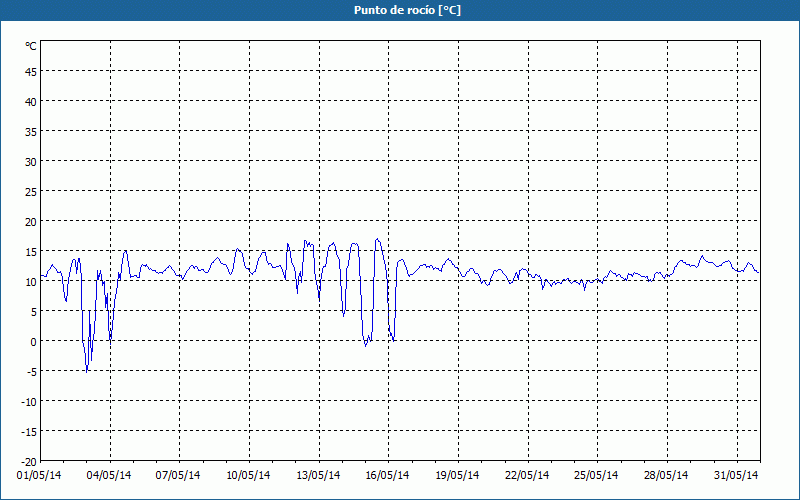Select the y-axis value 45

click(31, 72)
